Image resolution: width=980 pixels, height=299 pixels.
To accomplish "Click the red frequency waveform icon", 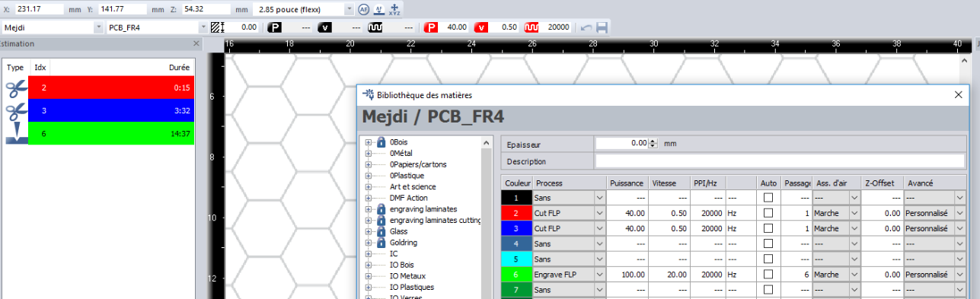I will tap(531, 27).
